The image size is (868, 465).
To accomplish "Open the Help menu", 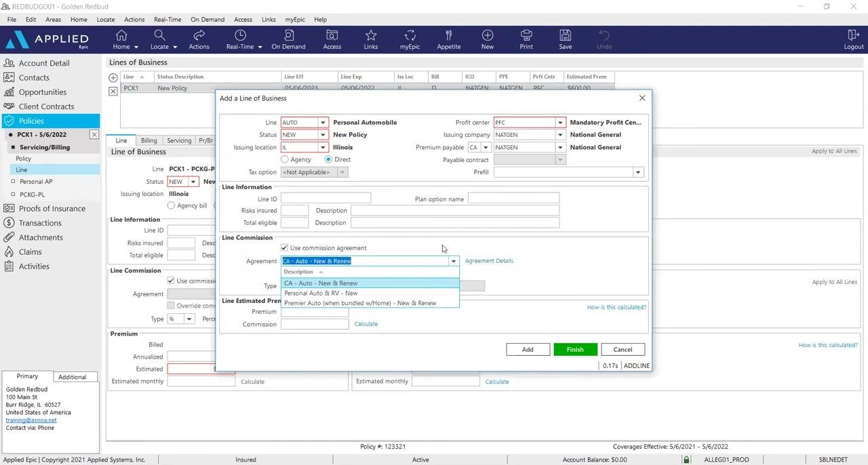I will point(320,20).
